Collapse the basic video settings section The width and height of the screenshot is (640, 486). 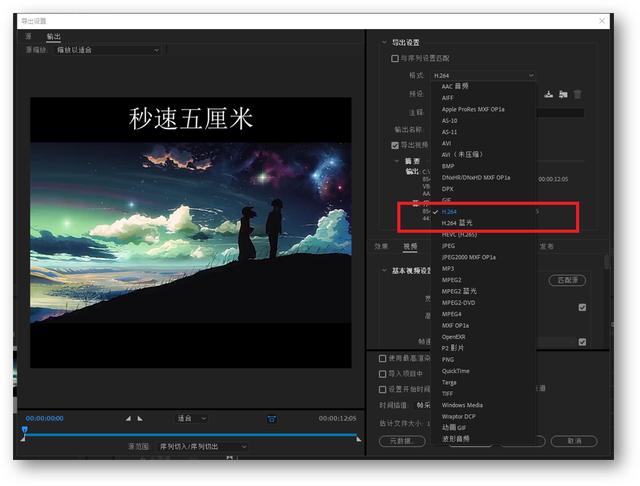tap(384, 271)
